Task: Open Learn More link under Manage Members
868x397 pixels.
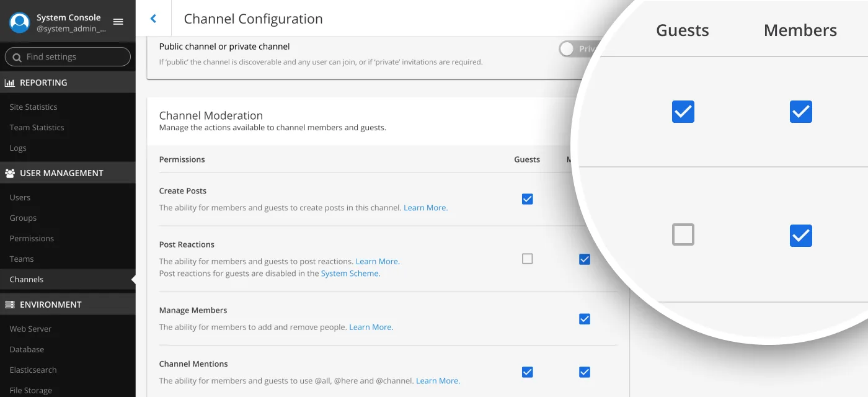Action: pos(371,327)
